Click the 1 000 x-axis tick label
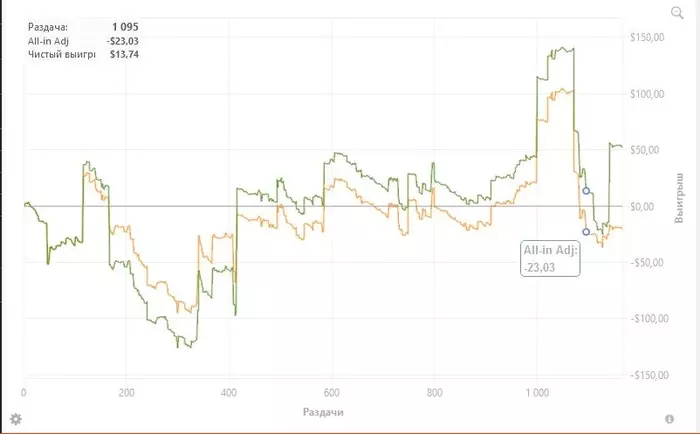Image resolution: width=700 pixels, height=434 pixels. coord(537,393)
